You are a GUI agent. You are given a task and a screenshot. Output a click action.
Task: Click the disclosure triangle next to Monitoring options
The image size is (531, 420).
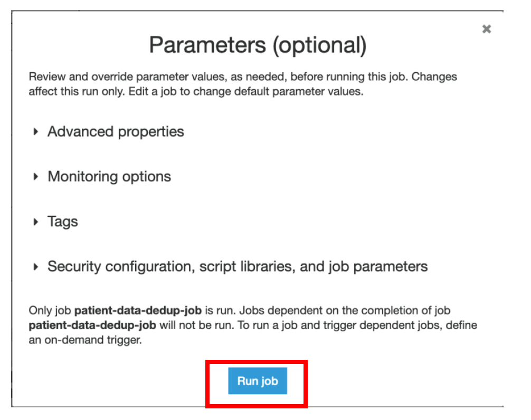pyautogui.click(x=35, y=177)
